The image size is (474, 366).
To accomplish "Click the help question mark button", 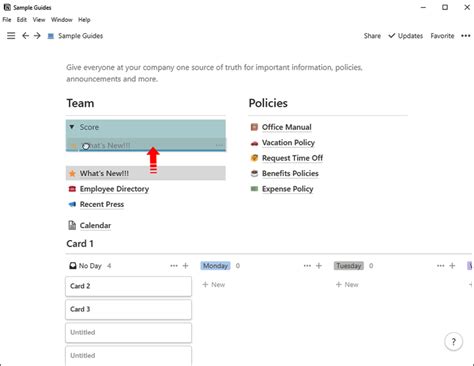I will (x=453, y=342).
